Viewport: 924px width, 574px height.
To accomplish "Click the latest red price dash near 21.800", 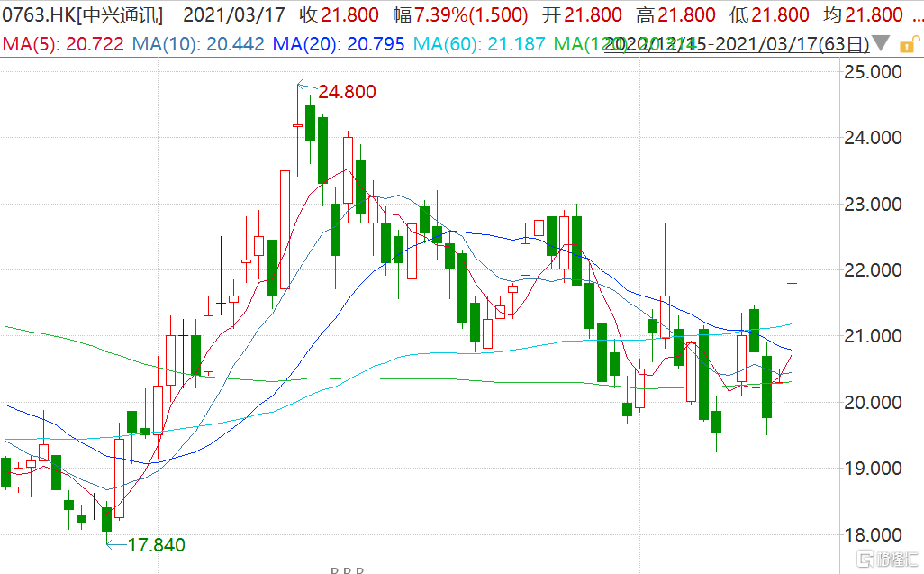I will [x=793, y=283].
